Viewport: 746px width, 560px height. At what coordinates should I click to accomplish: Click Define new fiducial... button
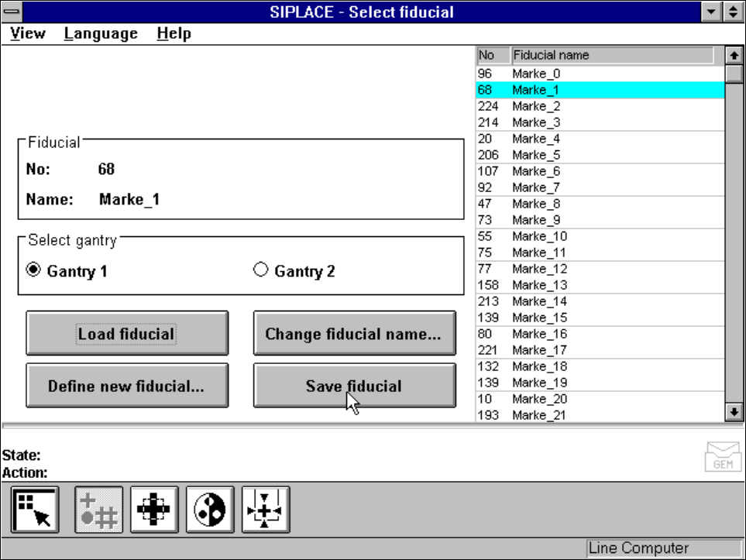click(126, 386)
